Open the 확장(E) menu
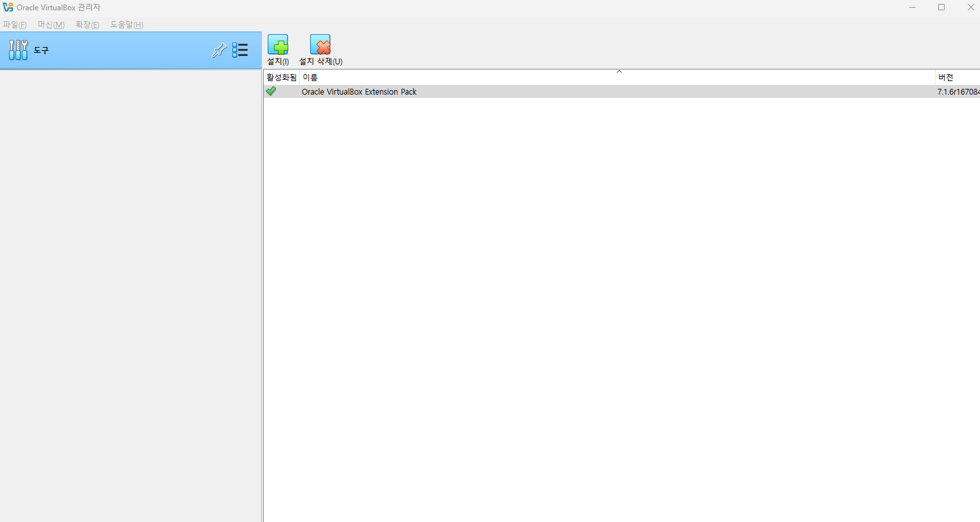The image size is (980, 522). pos(88,24)
